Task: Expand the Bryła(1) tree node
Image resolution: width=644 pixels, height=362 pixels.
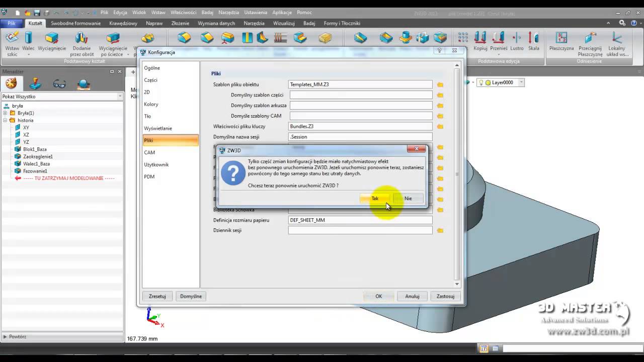Action: tap(5, 113)
